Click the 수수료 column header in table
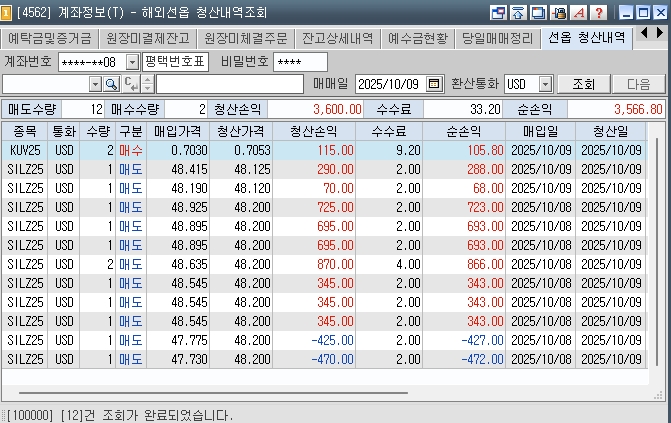The height and width of the screenshot is (423, 671). point(389,131)
